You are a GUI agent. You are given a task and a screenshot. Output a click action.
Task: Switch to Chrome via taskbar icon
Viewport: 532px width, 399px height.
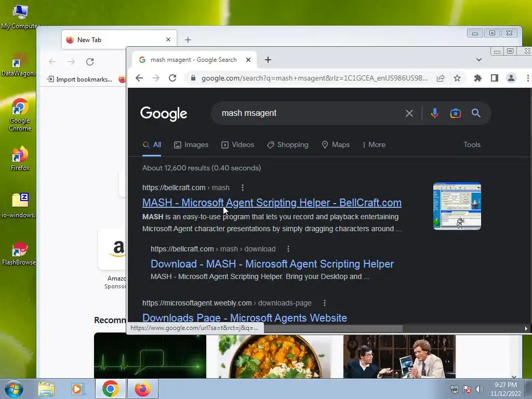(x=111, y=389)
